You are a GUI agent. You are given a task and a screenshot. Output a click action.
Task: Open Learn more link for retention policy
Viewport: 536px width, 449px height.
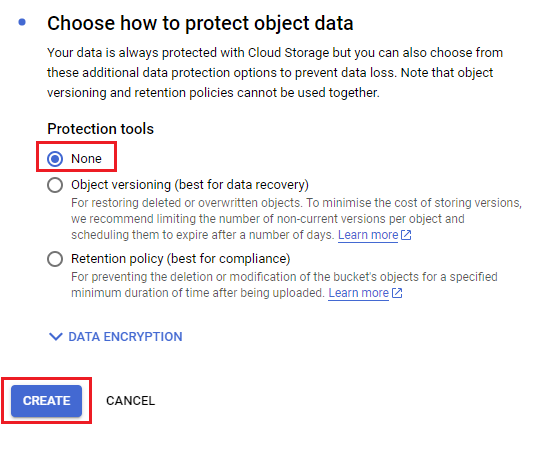(x=358, y=293)
